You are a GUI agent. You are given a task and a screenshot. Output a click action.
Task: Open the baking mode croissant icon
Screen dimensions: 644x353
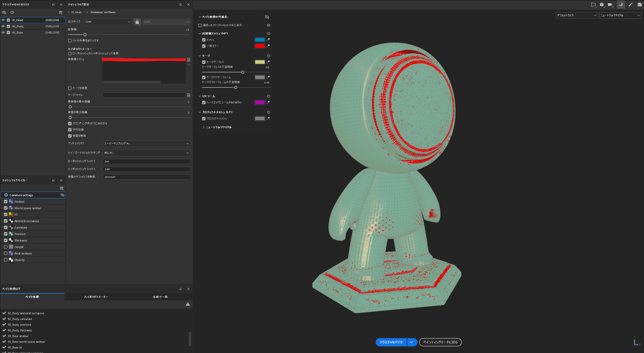(x=621, y=5)
